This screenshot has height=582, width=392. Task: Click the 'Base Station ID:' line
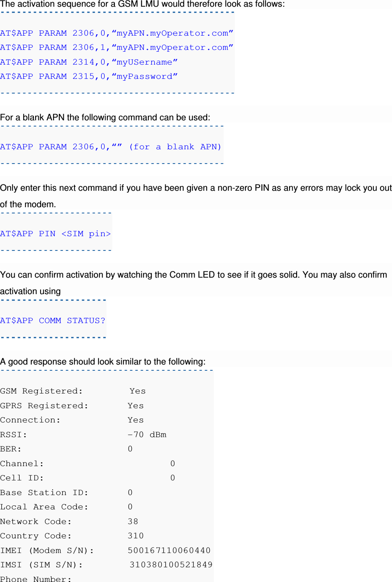67,492
